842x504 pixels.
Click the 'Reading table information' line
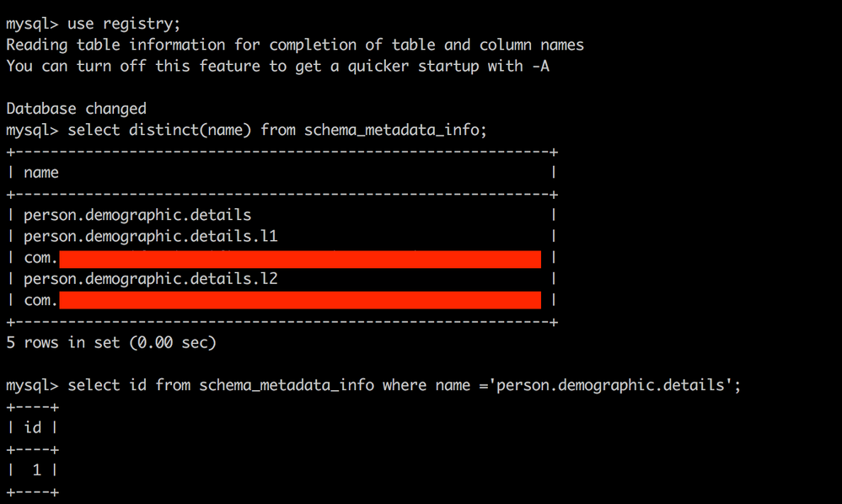click(295, 45)
